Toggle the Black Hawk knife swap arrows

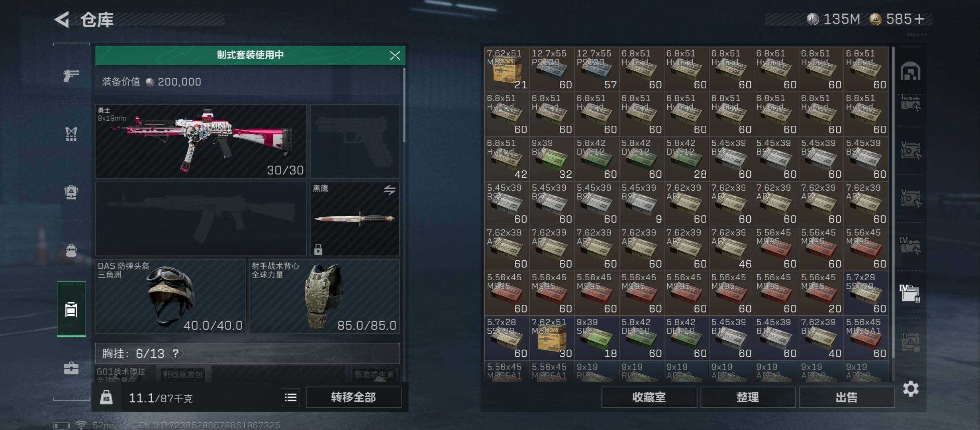(x=390, y=190)
